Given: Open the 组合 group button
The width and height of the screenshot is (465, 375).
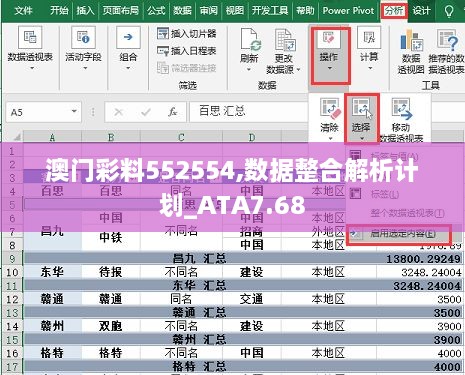Looking at the screenshot, I should (128, 48).
